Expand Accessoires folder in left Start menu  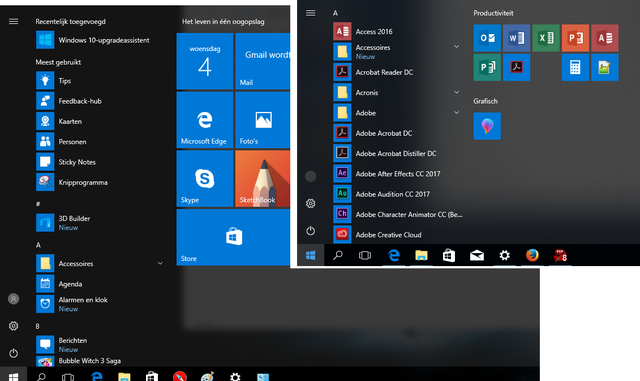point(160,263)
